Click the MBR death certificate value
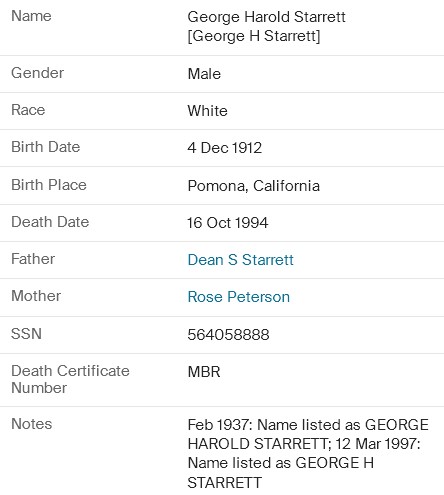The image size is (444, 495). pyautogui.click(x=204, y=372)
